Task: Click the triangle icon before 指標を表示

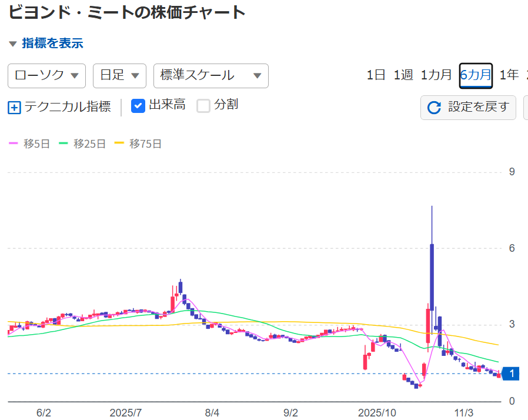Action: tap(13, 44)
